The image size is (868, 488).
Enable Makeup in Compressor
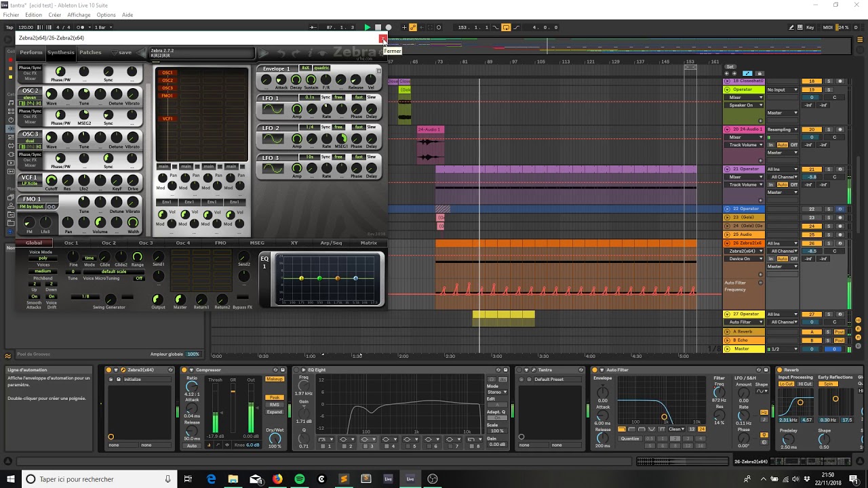275,379
